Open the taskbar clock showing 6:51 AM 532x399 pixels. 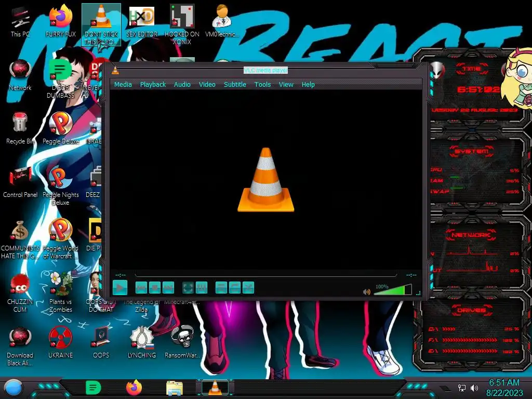click(x=504, y=388)
